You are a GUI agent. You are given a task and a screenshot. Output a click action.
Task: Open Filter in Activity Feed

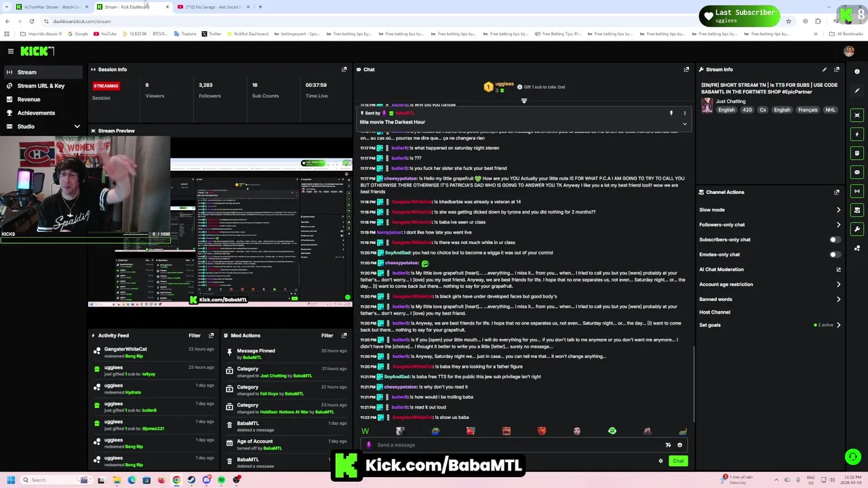click(195, 335)
